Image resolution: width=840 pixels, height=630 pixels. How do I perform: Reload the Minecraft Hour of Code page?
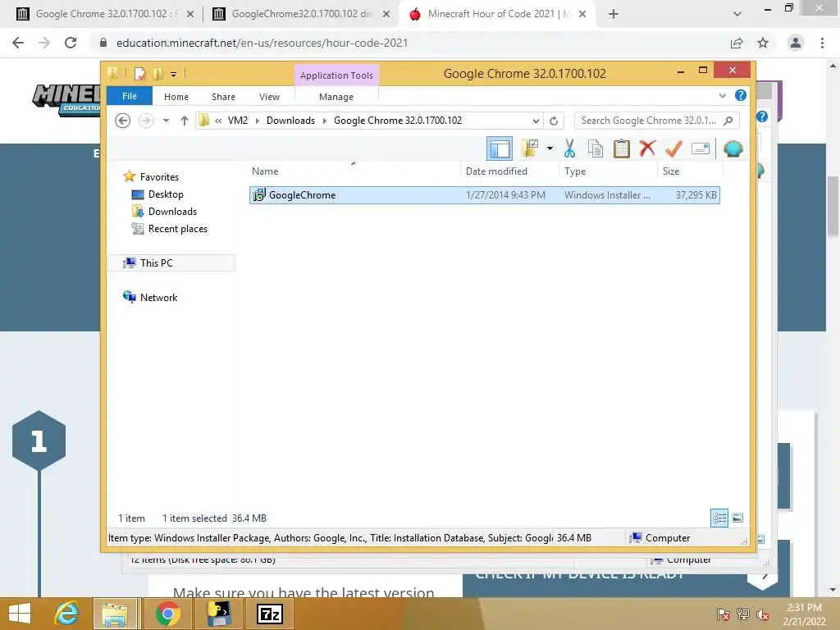[71, 43]
